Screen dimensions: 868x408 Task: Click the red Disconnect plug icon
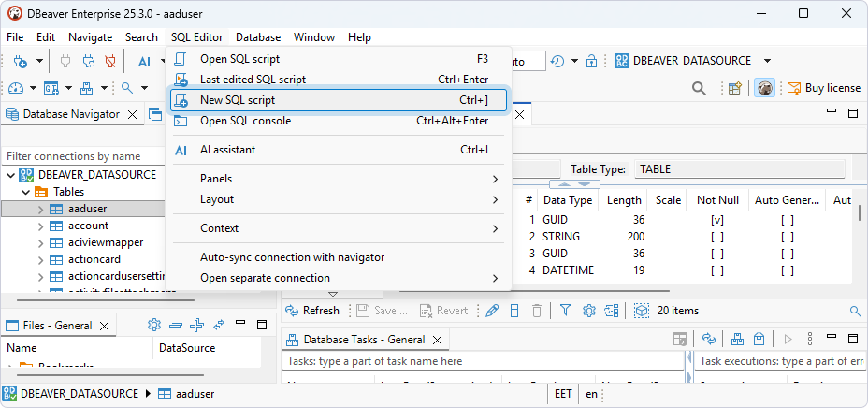[110, 61]
